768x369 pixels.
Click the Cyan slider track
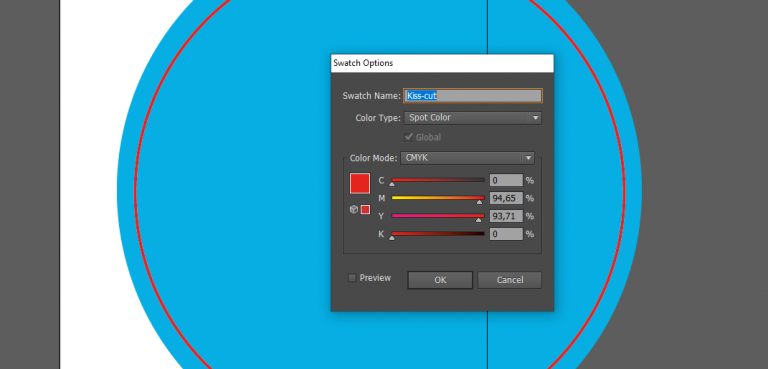click(438, 180)
